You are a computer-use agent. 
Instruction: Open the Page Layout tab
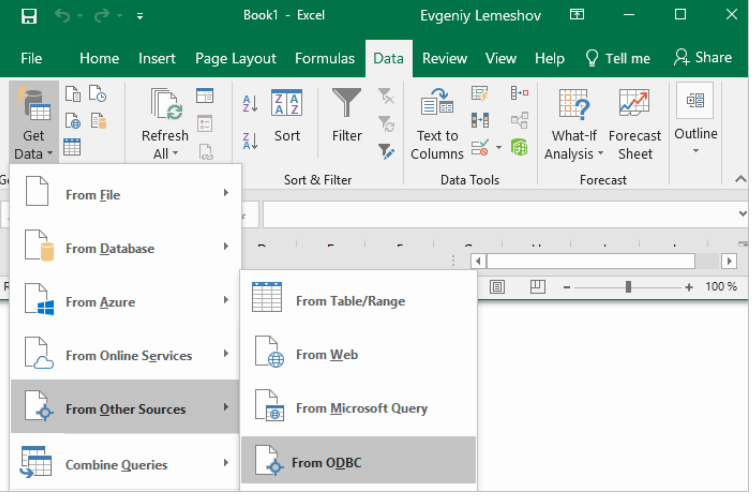(236, 58)
